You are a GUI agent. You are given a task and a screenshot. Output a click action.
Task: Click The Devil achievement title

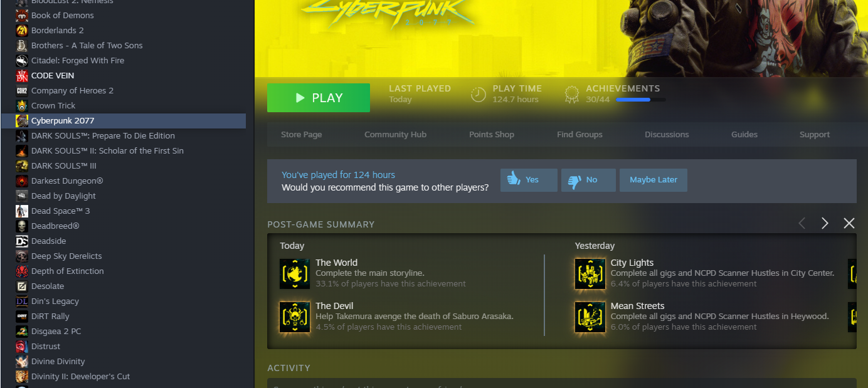335,306
